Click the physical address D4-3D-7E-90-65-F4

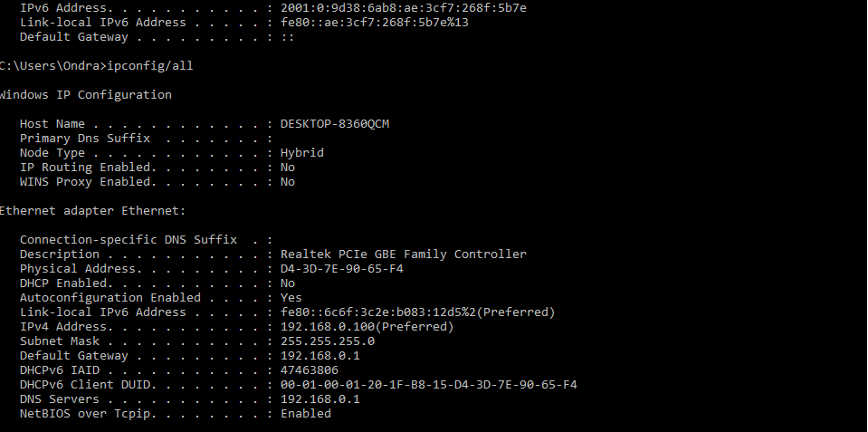pos(341,269)
